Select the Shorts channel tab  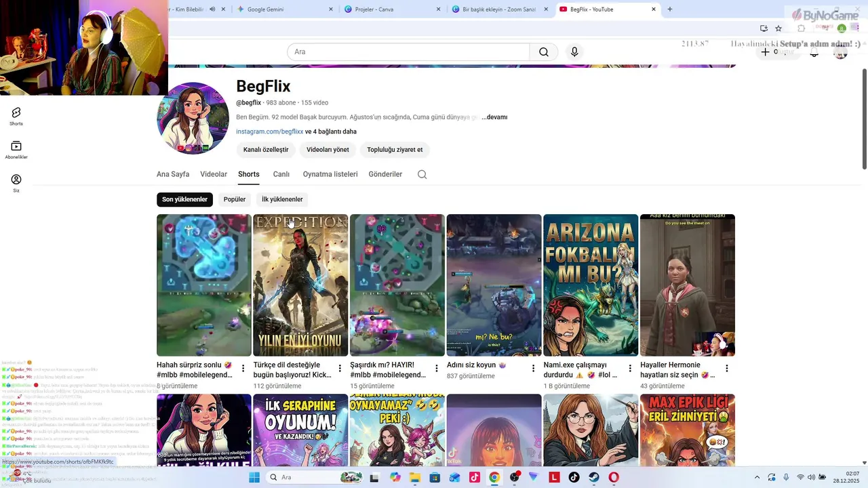pos(249,174)
